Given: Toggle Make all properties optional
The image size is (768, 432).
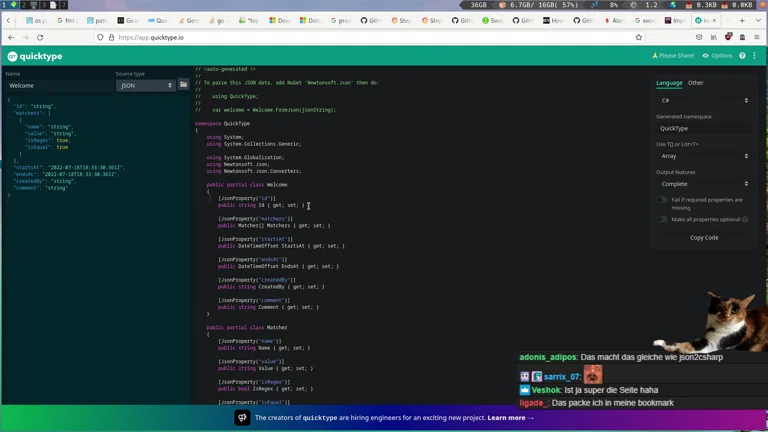Looking at the screenshot, I should [x=662, y=219].
